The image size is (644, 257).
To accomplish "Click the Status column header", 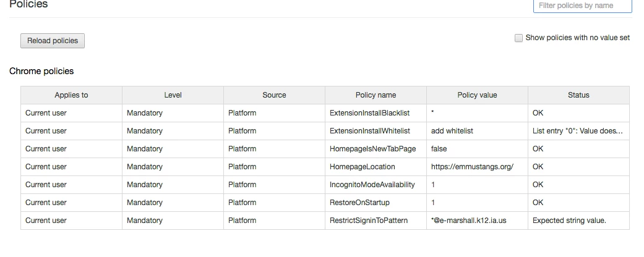I will (x=578, y=95).
